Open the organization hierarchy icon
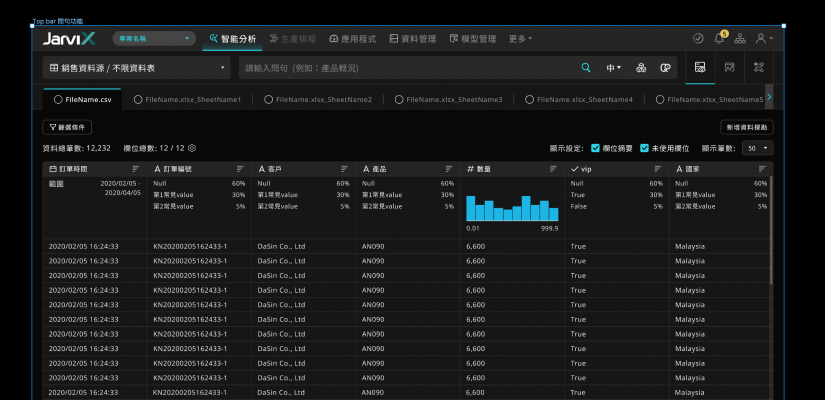 (x=740, y=38)
